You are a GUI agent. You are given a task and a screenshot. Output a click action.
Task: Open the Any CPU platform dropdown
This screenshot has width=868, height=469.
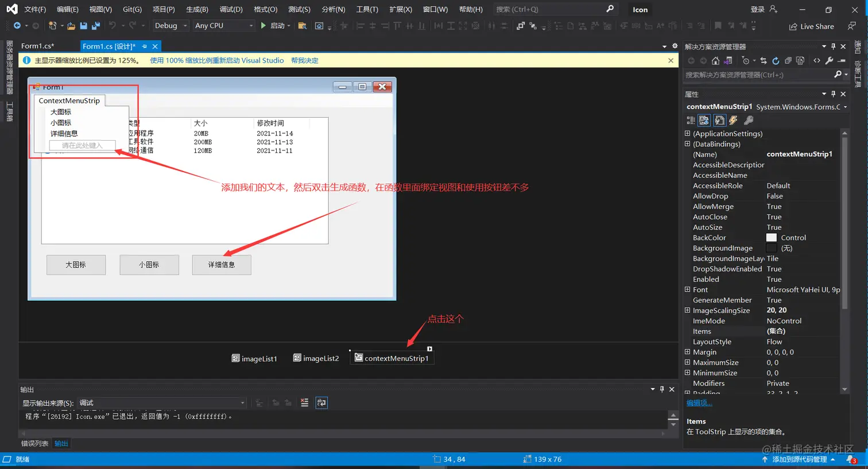coord(224,26)
